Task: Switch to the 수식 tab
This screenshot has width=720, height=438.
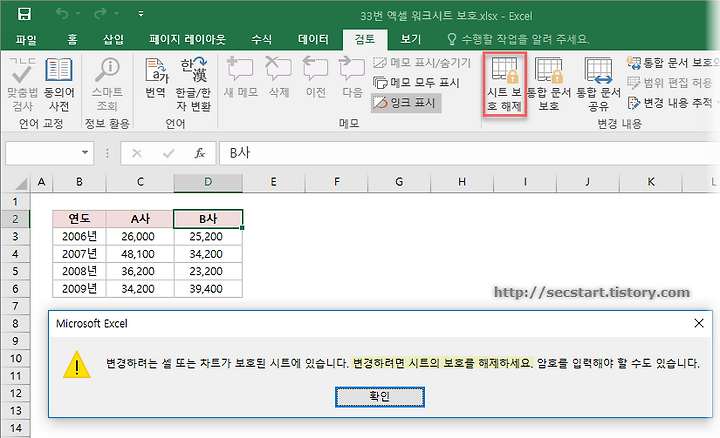Action: [261, 40]
